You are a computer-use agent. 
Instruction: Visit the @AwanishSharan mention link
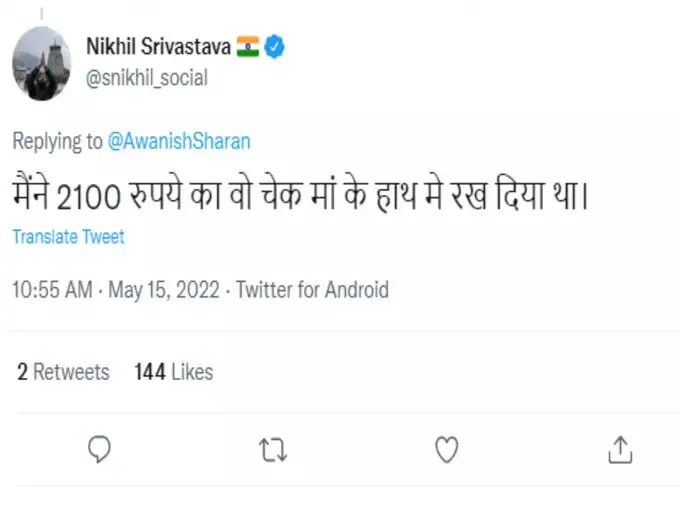coord(179,141)
